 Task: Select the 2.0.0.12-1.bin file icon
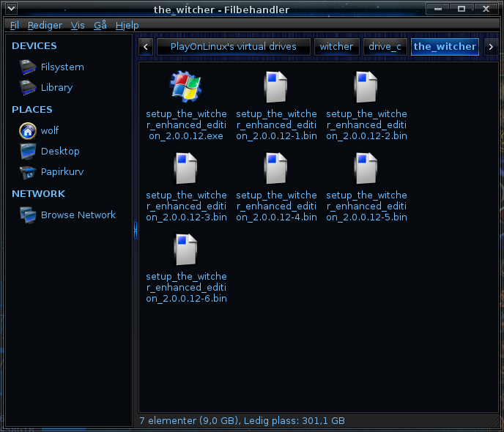point(276,87)
